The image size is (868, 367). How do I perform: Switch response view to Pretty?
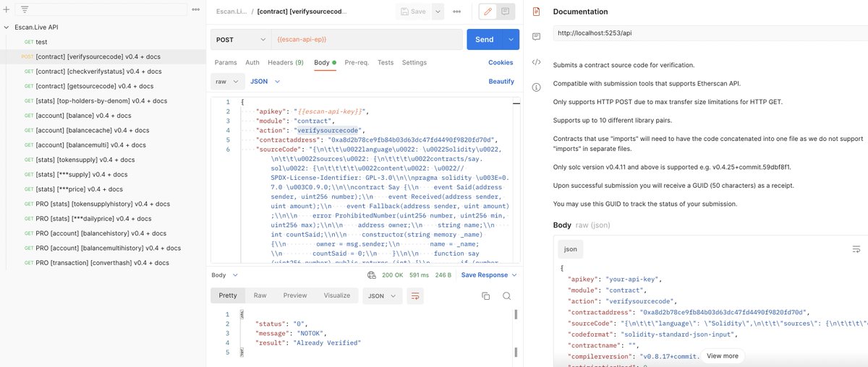click(x=228, y=295)
